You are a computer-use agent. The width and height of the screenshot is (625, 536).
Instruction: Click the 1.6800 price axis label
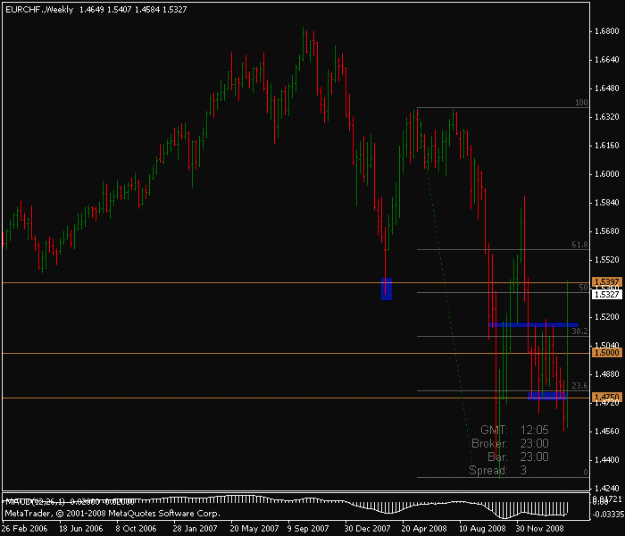coord(607,31)
